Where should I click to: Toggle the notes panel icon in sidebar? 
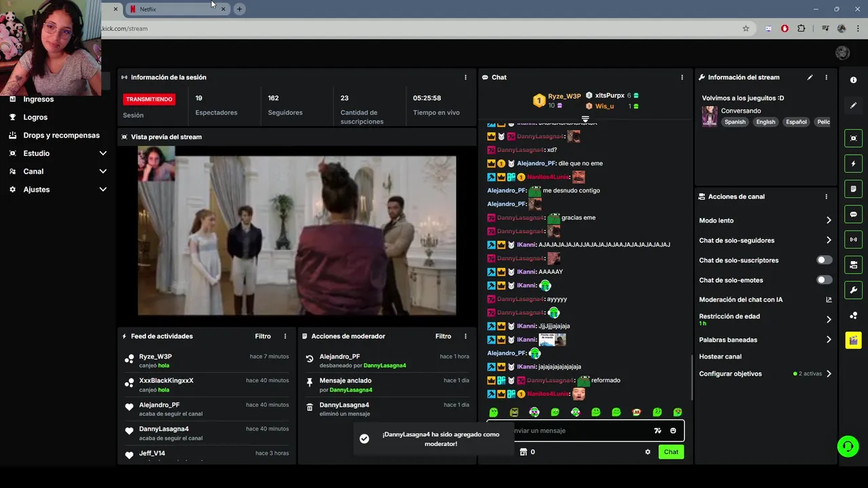click(x=853, y=188)
